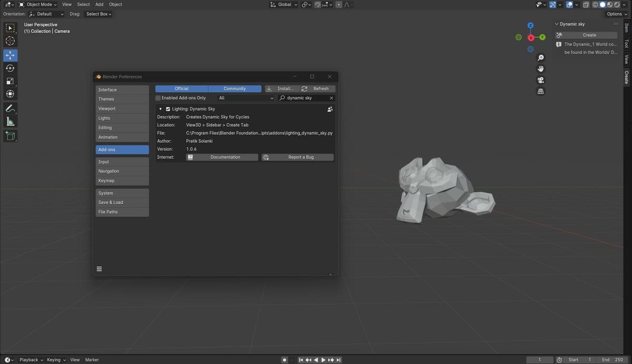Open the Options dropdown
This screenshot has height=364, width=632.
click(617, 14)
